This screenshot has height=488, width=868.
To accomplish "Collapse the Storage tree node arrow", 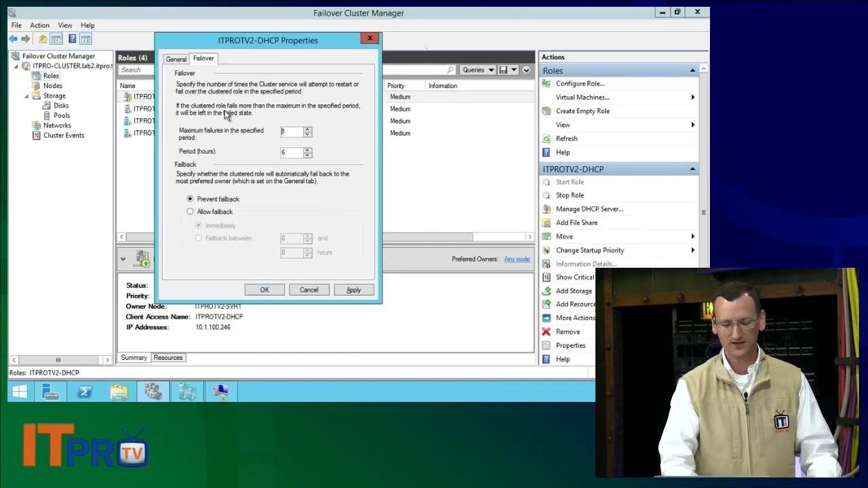I will (x=26, y=96).
